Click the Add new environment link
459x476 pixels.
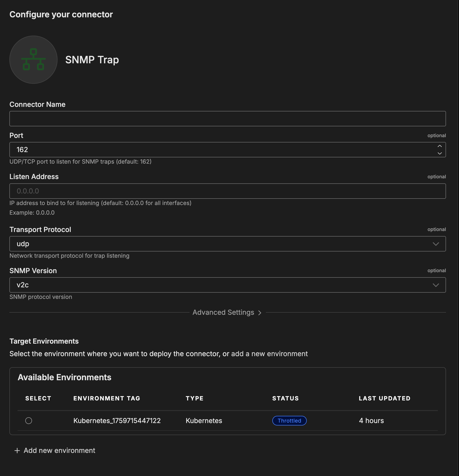click(x=59, y=450)
